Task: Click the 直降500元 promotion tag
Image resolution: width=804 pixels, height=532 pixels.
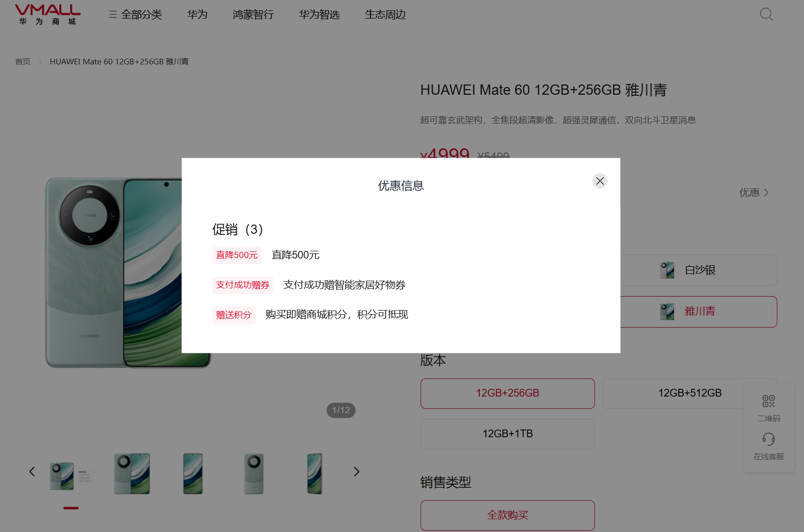Action: point(237,255)
